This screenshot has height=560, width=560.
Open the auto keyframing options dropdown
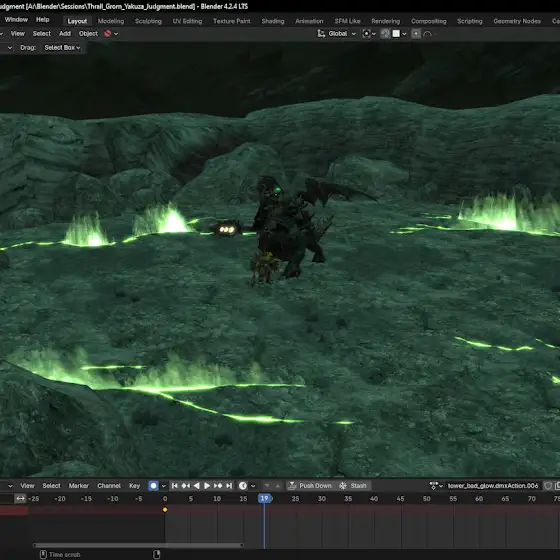(x=164, y=486)
